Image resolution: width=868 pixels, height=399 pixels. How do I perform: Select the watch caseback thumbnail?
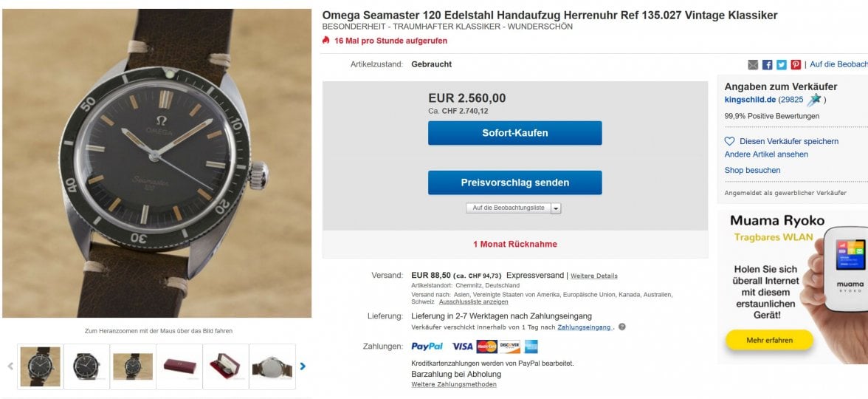(x=272, y=366)
